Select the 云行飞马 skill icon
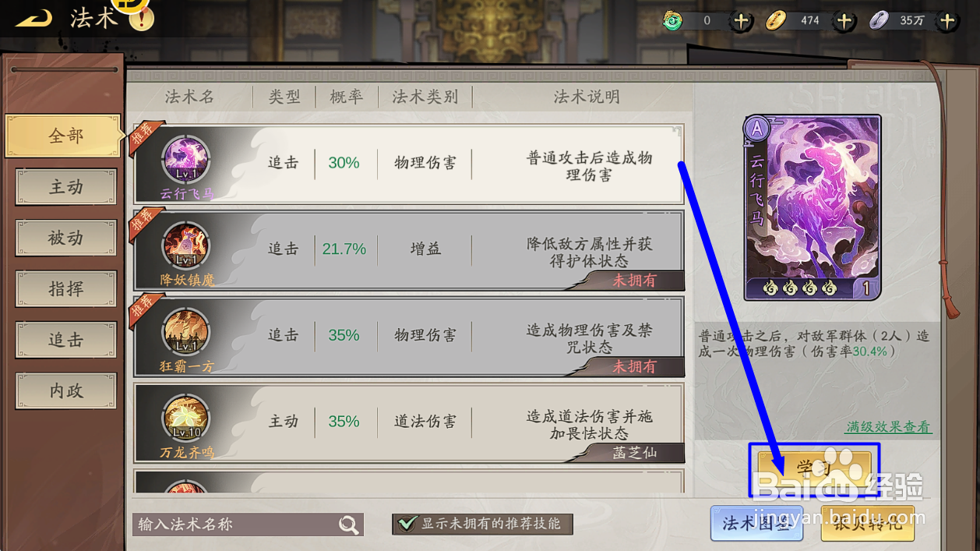 (186, 160)
